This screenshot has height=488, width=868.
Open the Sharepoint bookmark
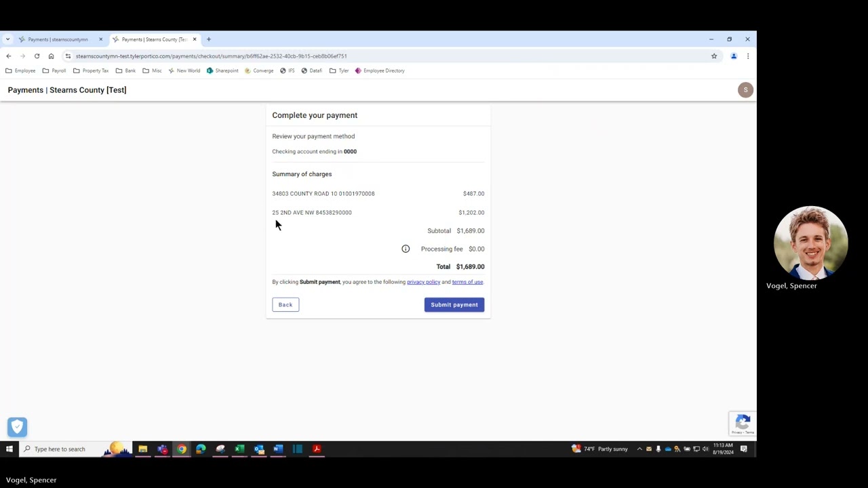point(222,70)
